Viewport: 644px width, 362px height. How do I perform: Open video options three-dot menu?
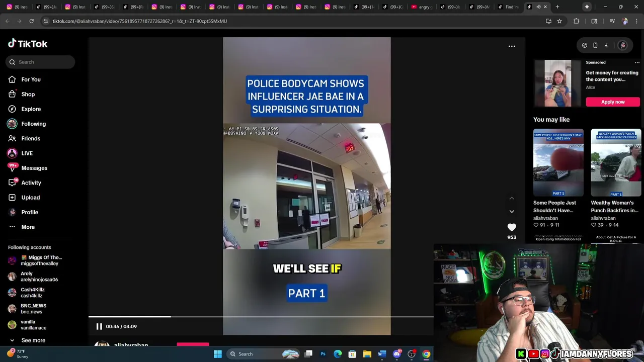click(x=512, y=46)
